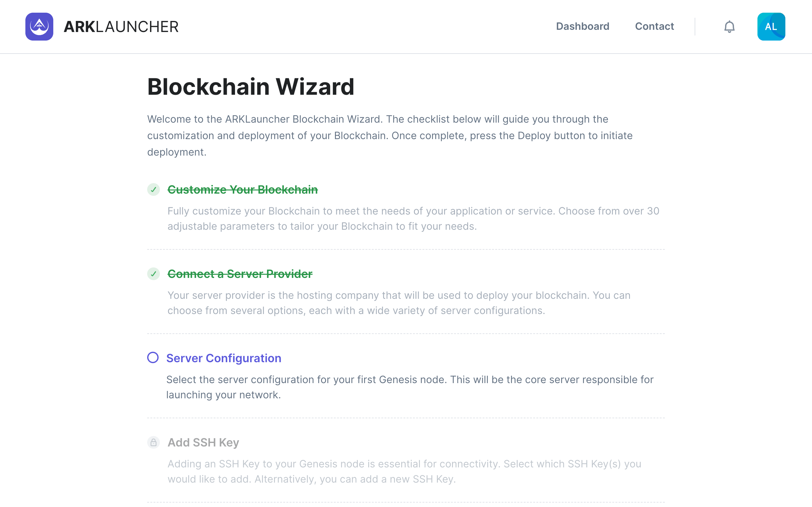Open the notifications bell
Screen dimensions: 812x507
pos(729,27)
